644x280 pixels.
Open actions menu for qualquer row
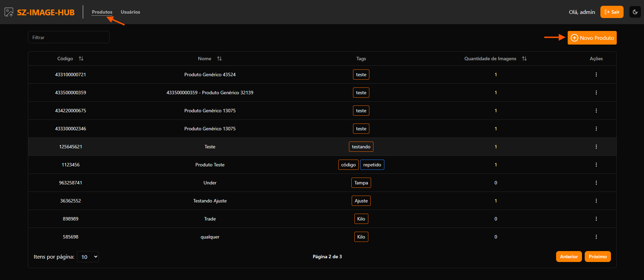coord(596,237)
